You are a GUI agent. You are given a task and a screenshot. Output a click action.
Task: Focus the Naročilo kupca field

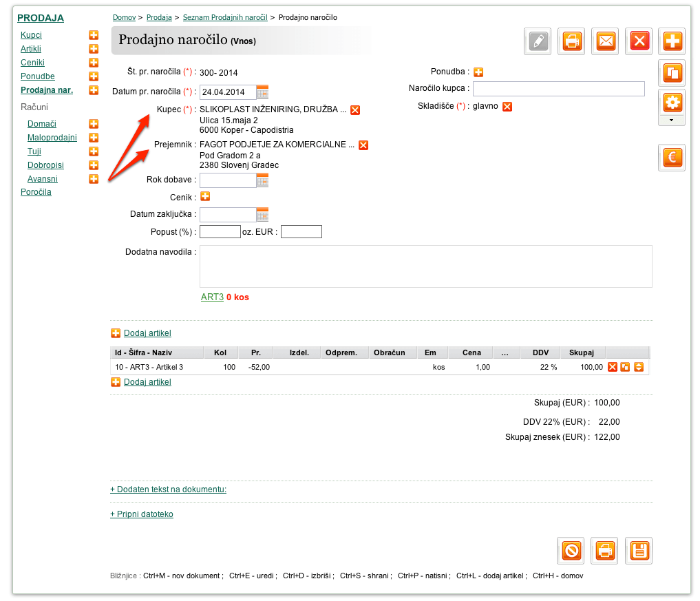pos(558,89)
